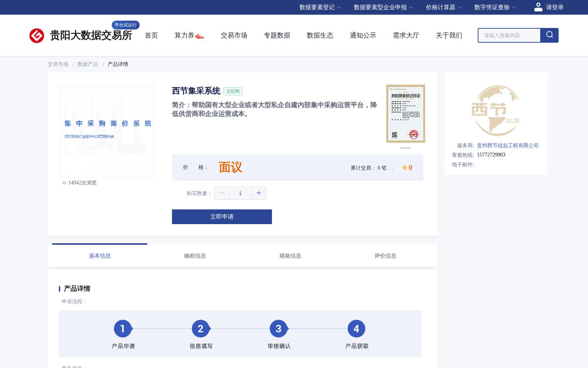
Task: Click step 2 circle 信息填写
Action: click(201, 329)
